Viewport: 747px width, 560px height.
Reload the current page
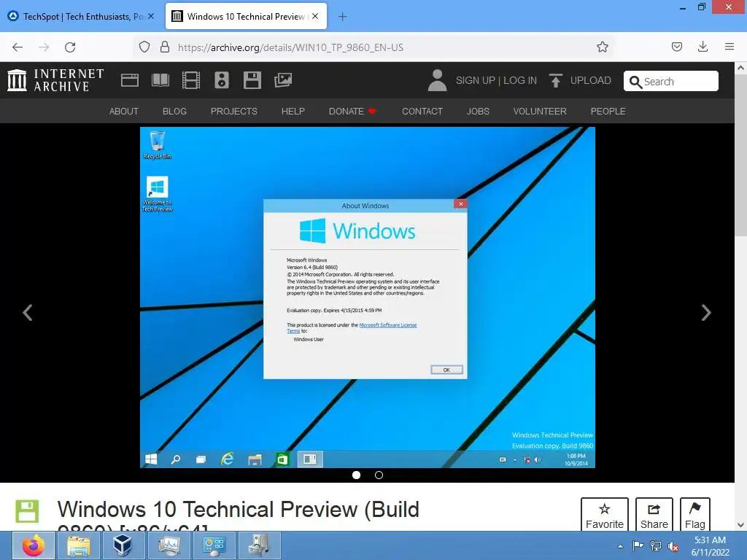tap(70, 47)
